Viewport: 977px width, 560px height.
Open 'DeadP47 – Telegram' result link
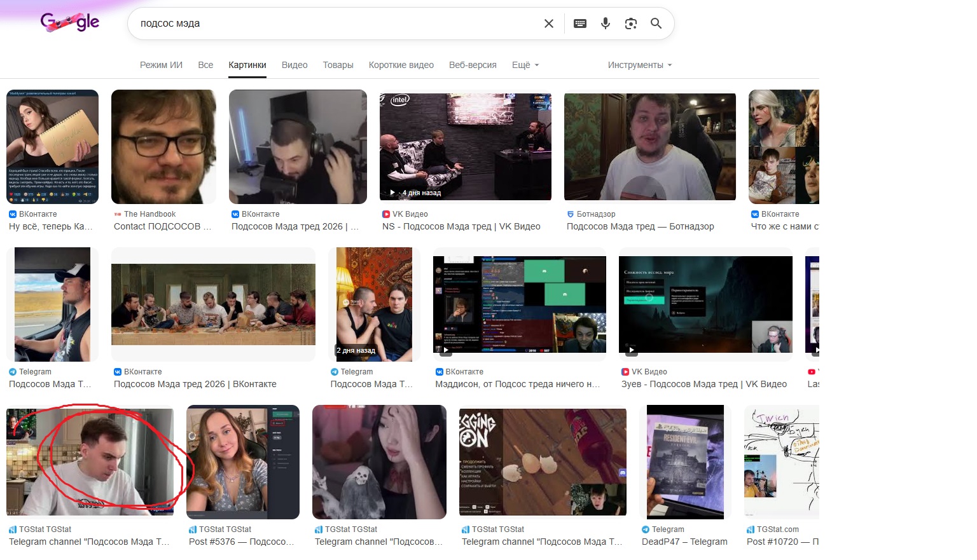(684, 542)
